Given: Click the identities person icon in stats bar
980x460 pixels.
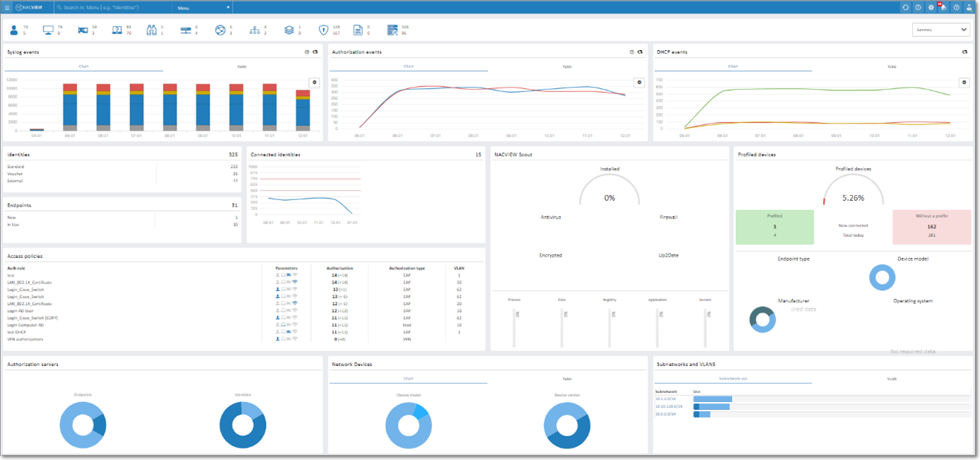Looking at the screenshot, I should click(14, 30).
